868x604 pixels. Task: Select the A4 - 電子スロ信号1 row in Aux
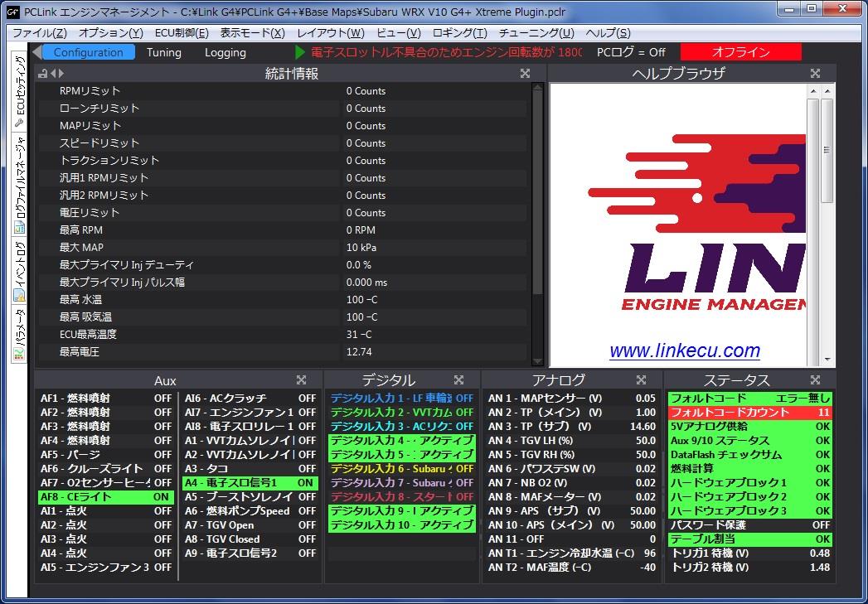point(250,482)
